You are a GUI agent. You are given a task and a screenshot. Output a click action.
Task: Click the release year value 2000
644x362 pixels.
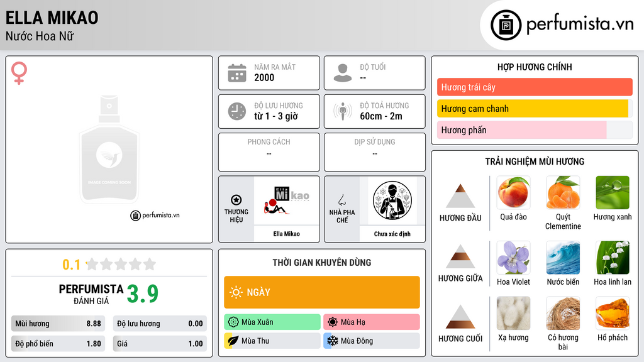264,77
